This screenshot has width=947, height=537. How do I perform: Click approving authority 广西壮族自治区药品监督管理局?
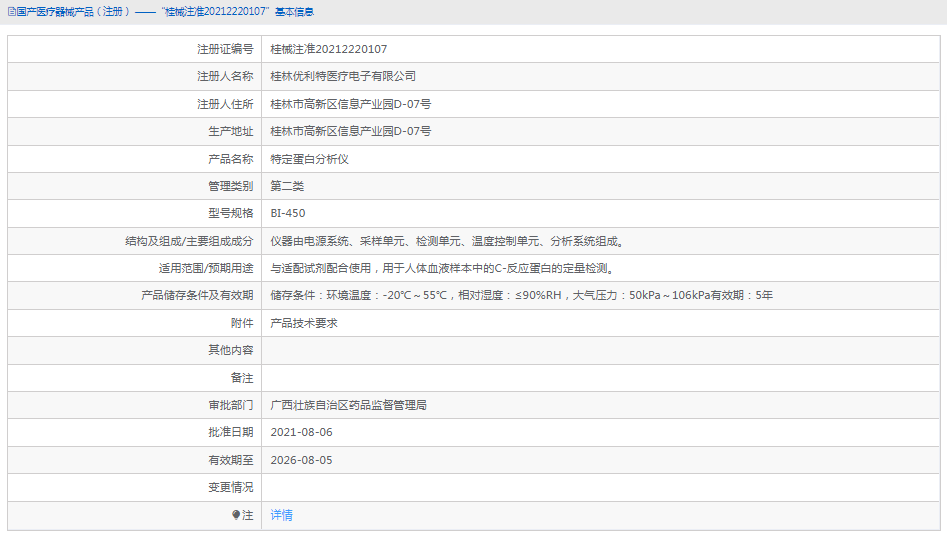tap(348, 405)
